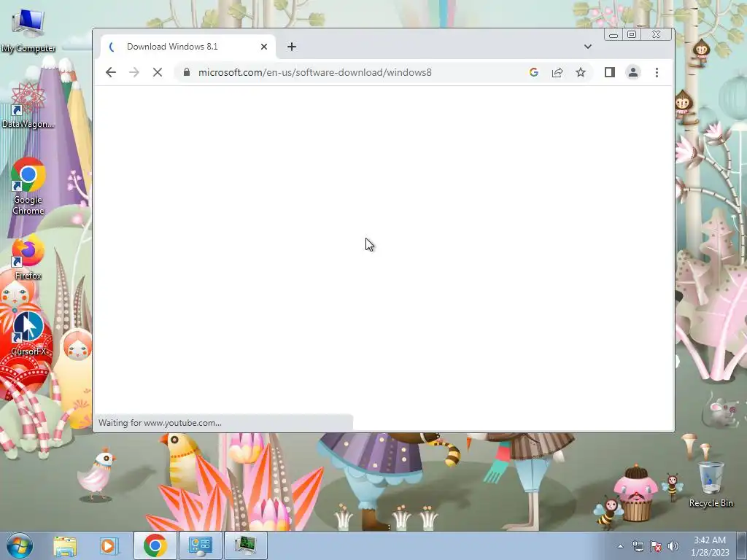The width and height of the screenshot is (747, 560).
Task: Close the Download Windows 8.1 tab
Action: [x=264, y=47]
